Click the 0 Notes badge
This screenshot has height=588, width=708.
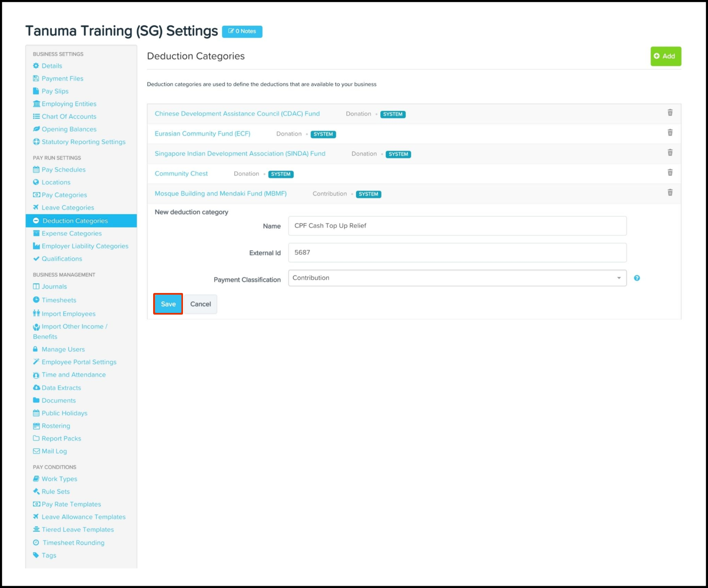242,31
